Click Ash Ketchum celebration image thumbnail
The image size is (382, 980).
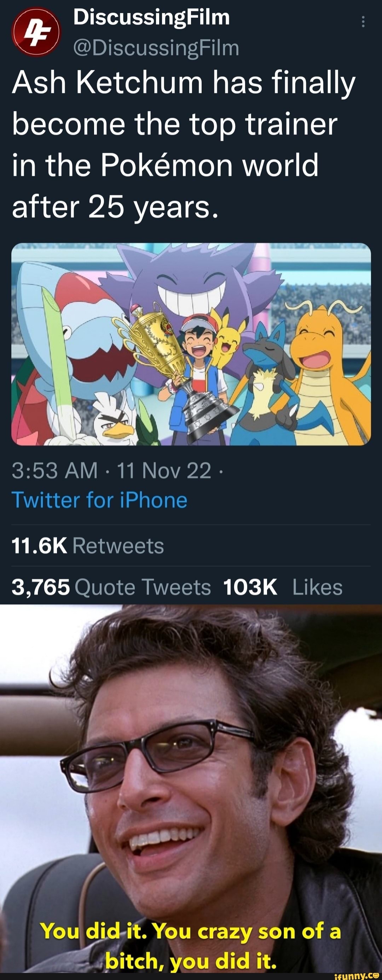(191, 344)
